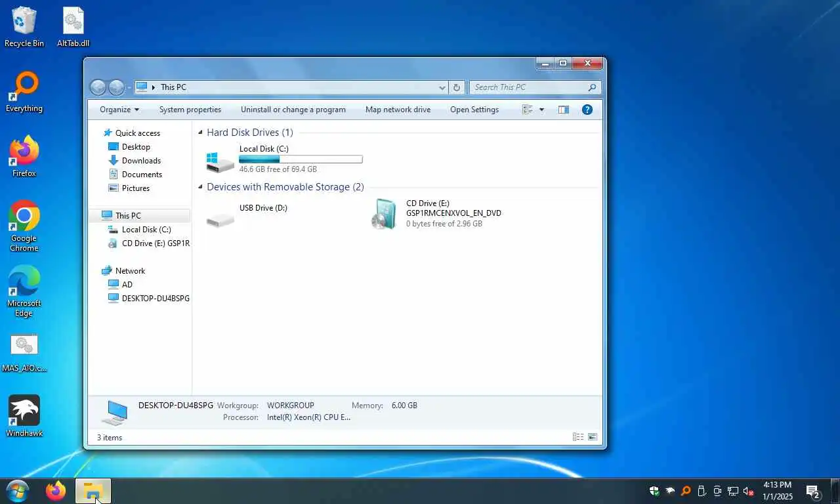Click the 6.00 GB memory value
Screen dimensions: 840x504
pos(404,406)
